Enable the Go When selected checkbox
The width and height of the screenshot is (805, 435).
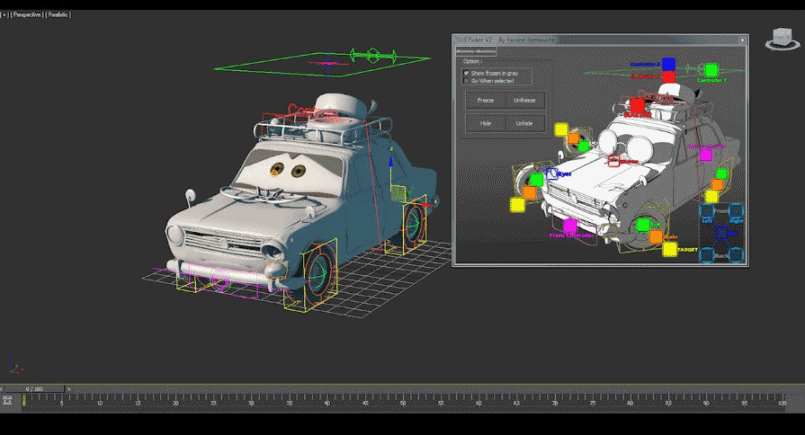[x=466, y=81]
